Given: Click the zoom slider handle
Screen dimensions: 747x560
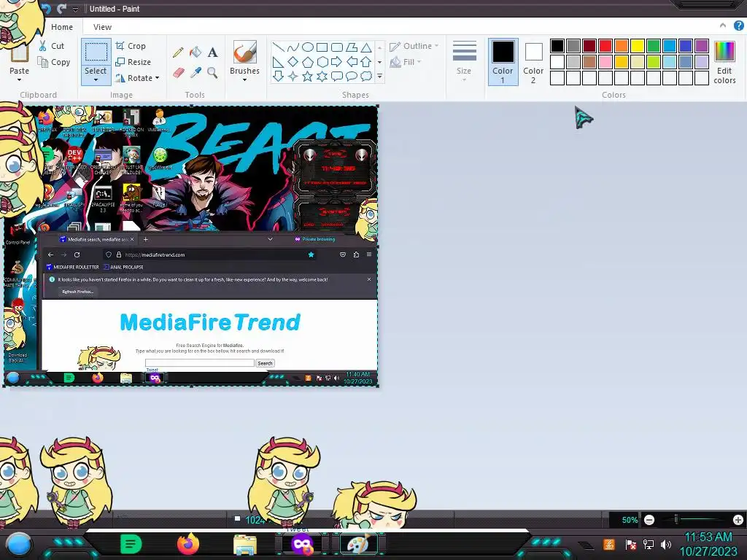Looking at the screenshot, I should (x=676, y=520).
